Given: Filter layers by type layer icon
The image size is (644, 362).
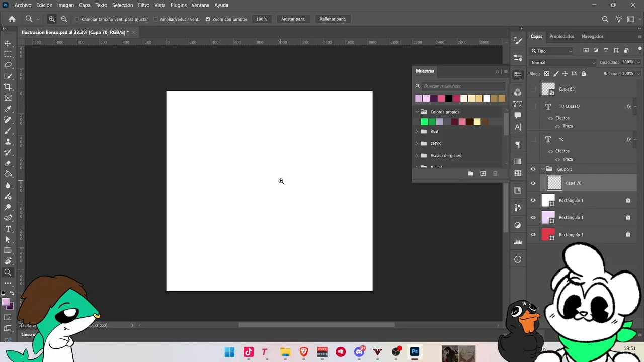Looking at the screenshot, I should 606,51.
